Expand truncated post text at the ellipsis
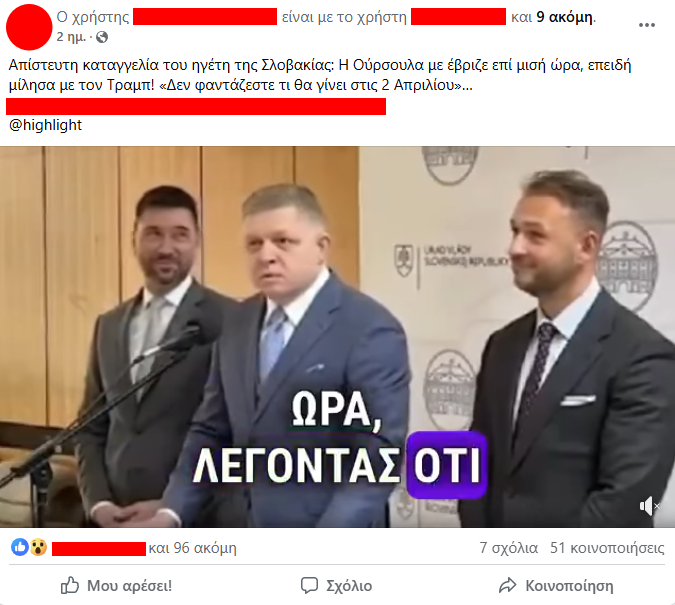This screenshot has width=675, height=605. (468, 85)
